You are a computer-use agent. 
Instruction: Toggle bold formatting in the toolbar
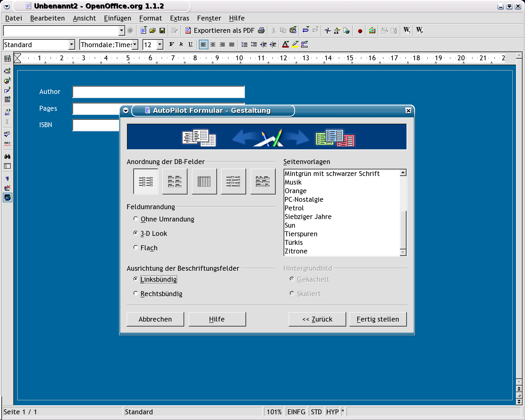171,44
